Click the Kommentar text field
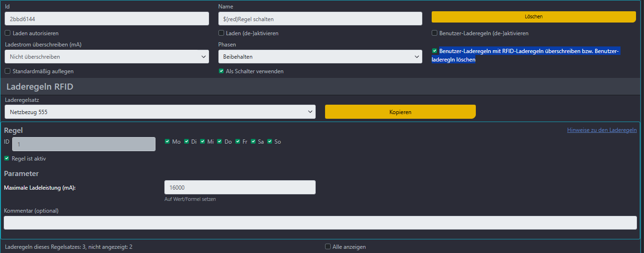This screenshot has height=253, width=644. coord(320,223)
